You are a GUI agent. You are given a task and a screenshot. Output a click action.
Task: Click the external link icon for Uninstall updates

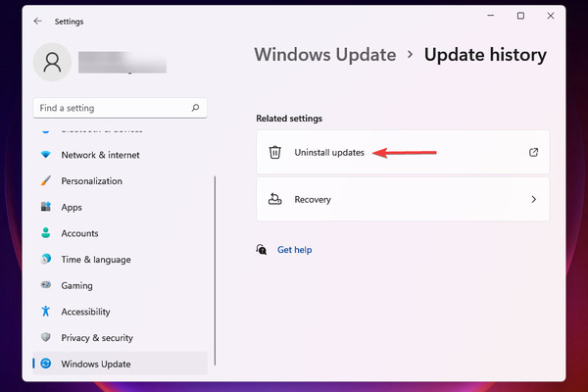point(534,152)
